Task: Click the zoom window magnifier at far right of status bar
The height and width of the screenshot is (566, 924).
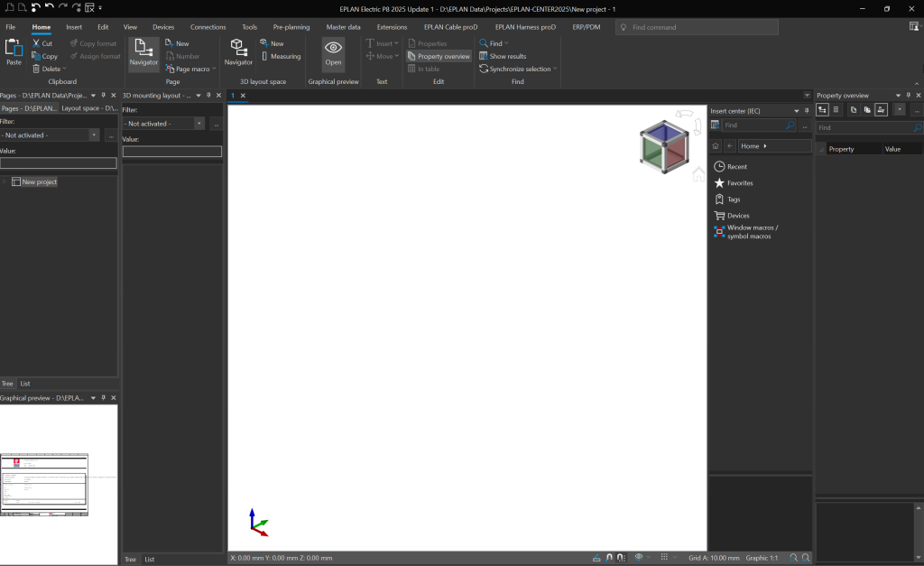Action: point(806,558)
